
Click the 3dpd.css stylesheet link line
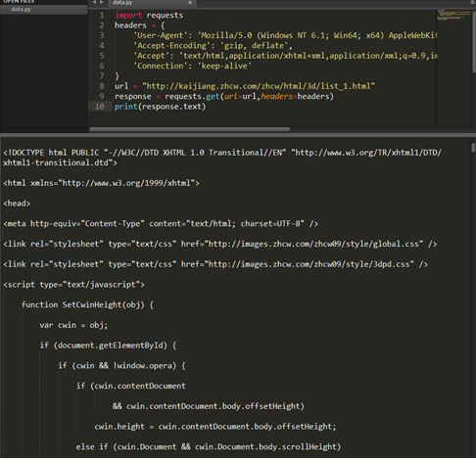pyautogui.click(x=215, y=264)
